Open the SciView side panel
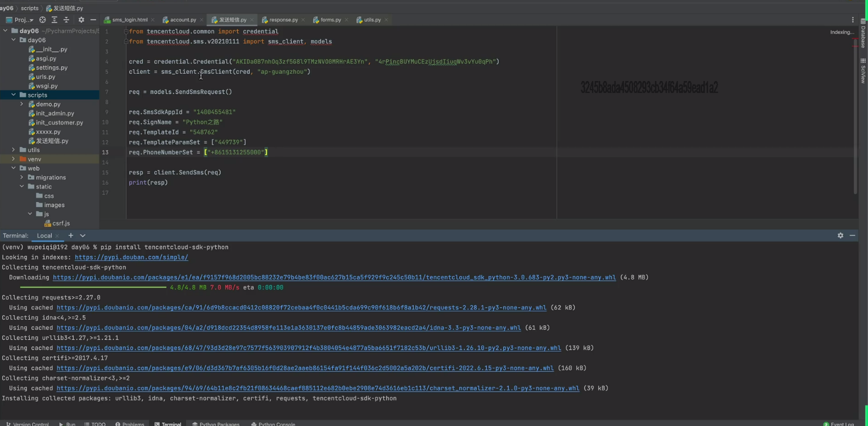 pos(864,70)
